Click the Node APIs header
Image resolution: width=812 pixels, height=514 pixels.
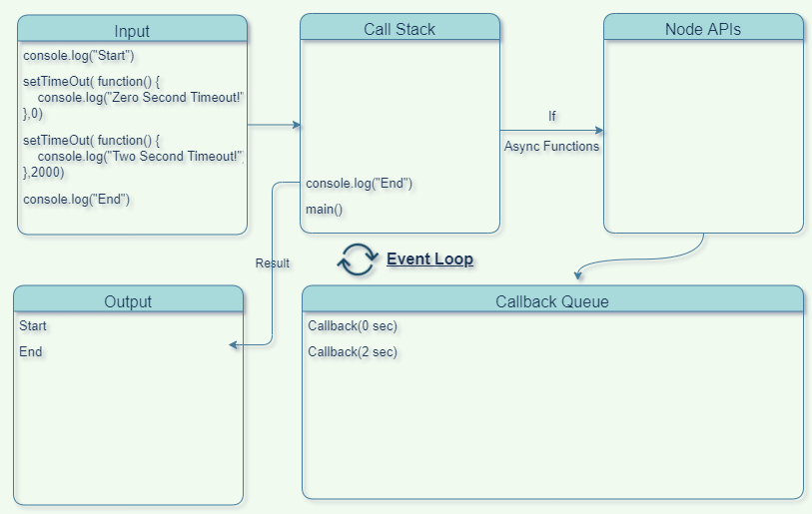(703, 29)
